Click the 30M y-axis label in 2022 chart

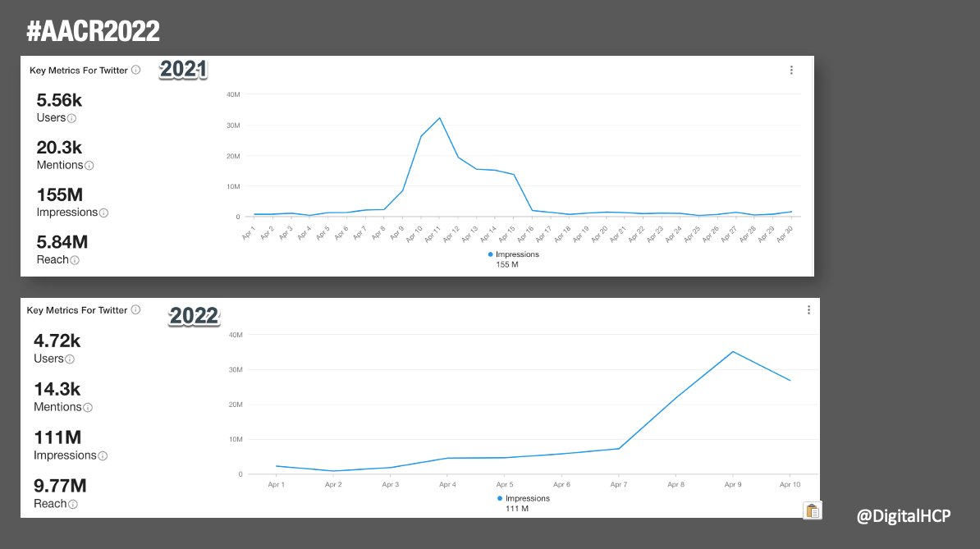[x=236, y=370]
